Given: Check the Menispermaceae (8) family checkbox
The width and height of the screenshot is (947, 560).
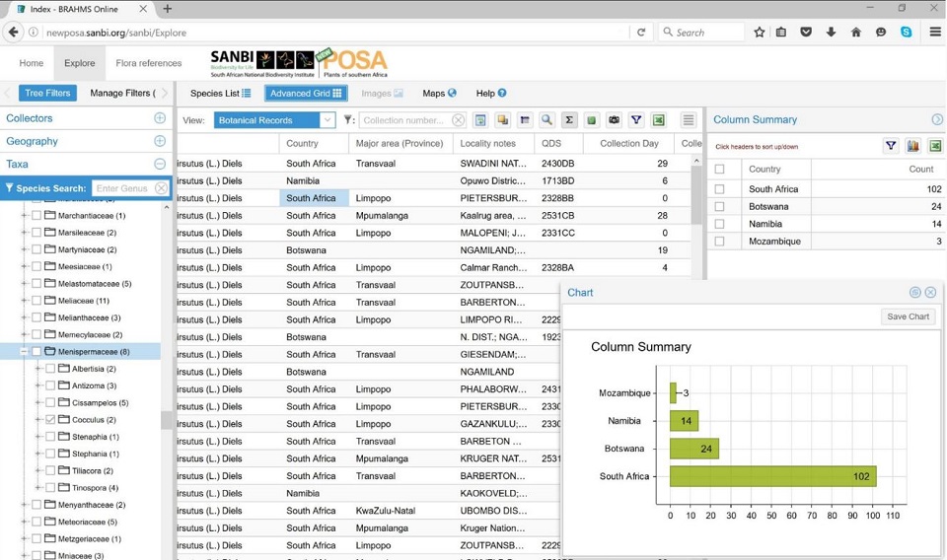Looking at the screenshot, I should (x=36, y=351).
